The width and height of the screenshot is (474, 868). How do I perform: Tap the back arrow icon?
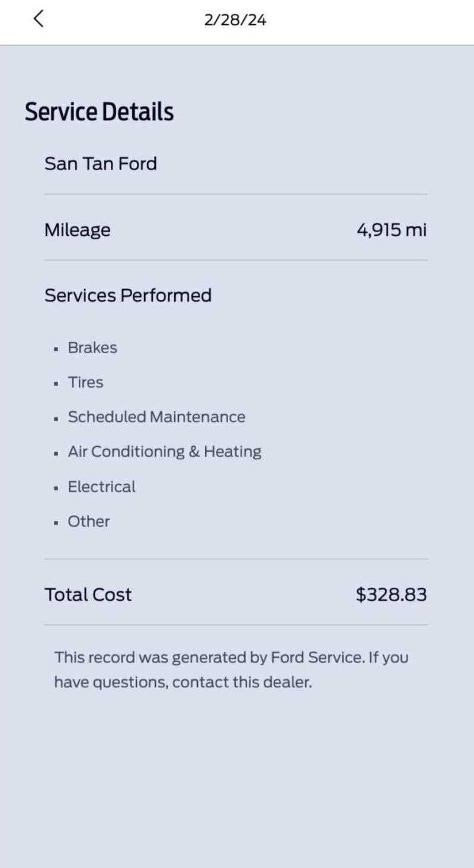pyautogui.click(x=39, y=19)
